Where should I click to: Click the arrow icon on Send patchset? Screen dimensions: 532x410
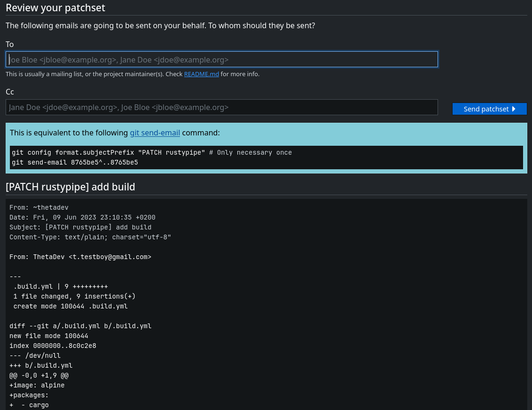tap(514, 109)
